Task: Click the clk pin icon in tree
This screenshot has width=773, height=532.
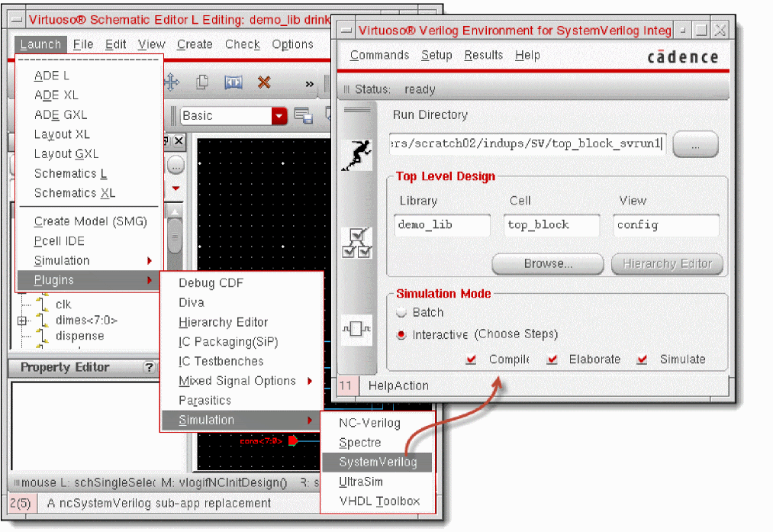Action: click(43, 304)
